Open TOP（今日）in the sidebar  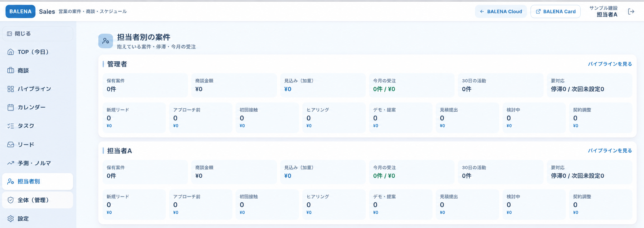click(38, 52)
